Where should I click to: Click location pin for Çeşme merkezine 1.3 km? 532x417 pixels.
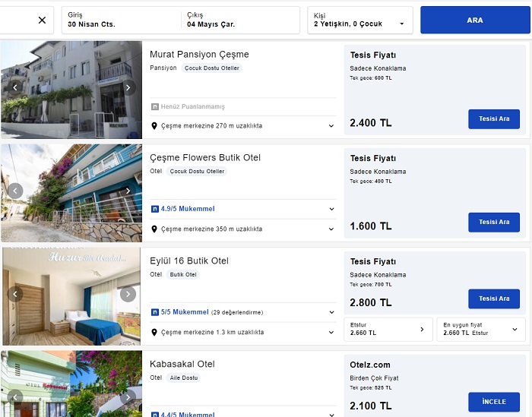pyautogui.click(x=154, y=332)
